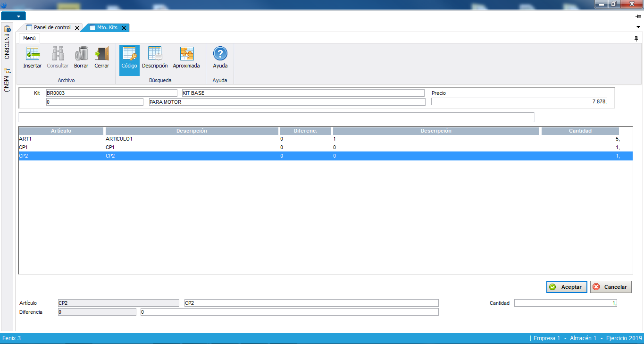Select Descripción search mode icon

pyautogui.click(x=155, y=54)
